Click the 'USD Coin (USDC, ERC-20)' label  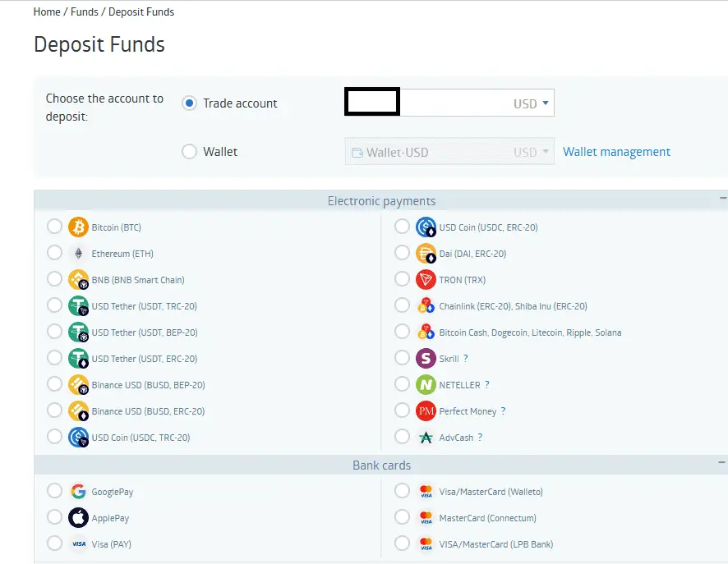point(488,227)
